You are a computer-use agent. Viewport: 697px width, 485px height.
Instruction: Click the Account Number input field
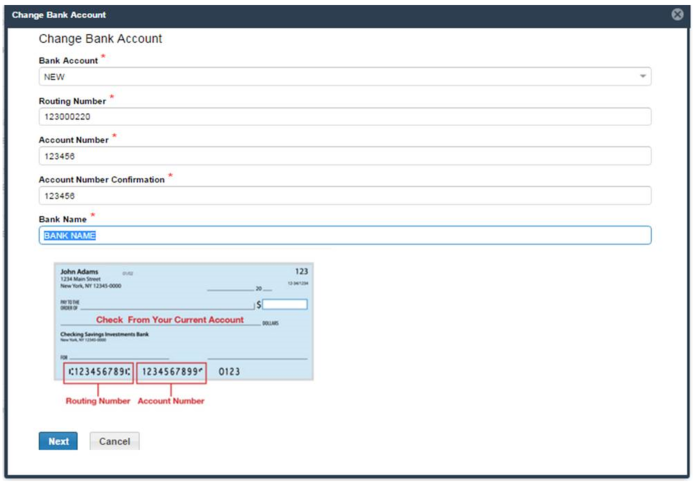[x=345, y=156]
